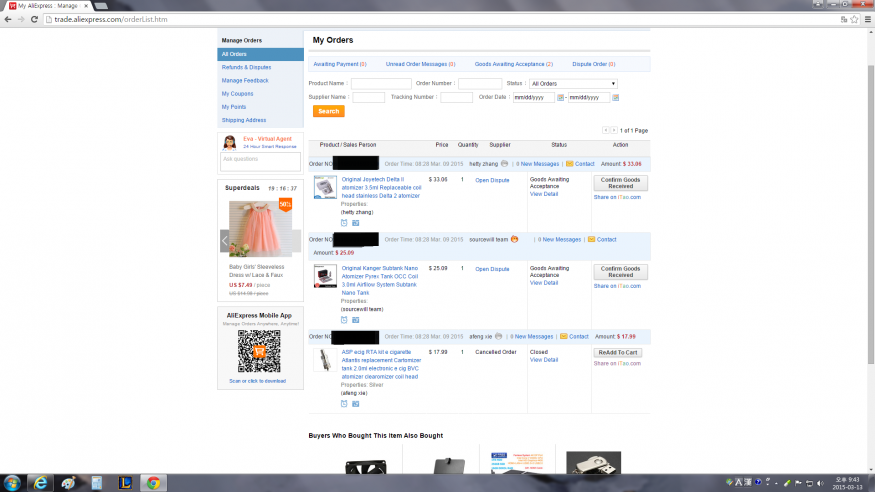Filter by Awaiting Payment (0)
Screen dimensions: 875x492
coord(340,64)
